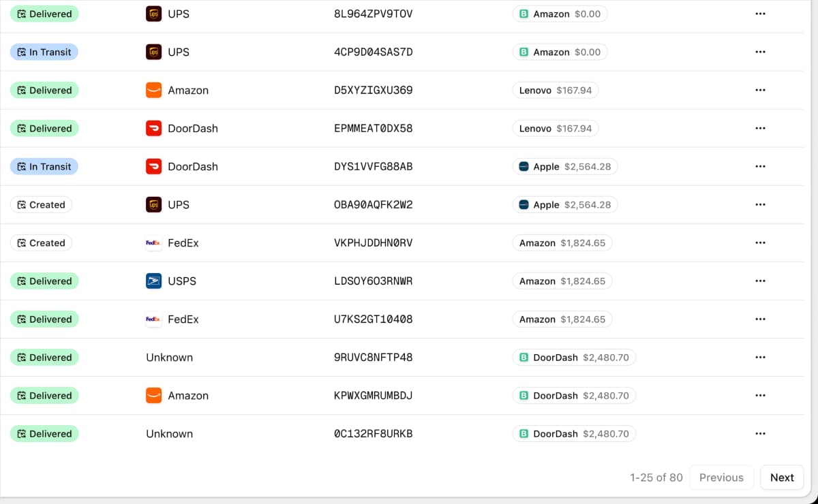The height and width of the screenshot is (504, 818).
Task: Open the ellipsis menu for DYS1VVFG88AB
Action: 760,166
